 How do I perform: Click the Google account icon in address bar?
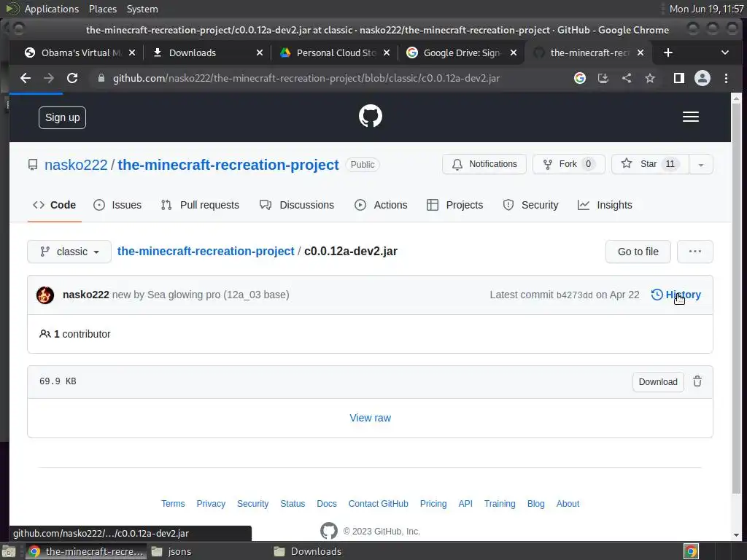click(580, 78)
